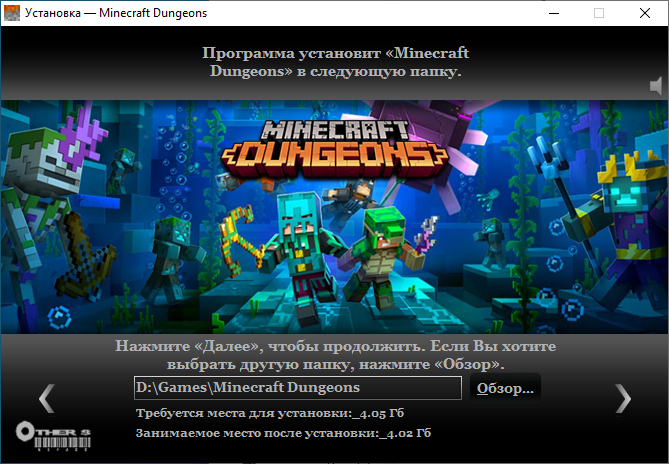
Task: Go back with the left arrow
Action: tap(47, 398)
